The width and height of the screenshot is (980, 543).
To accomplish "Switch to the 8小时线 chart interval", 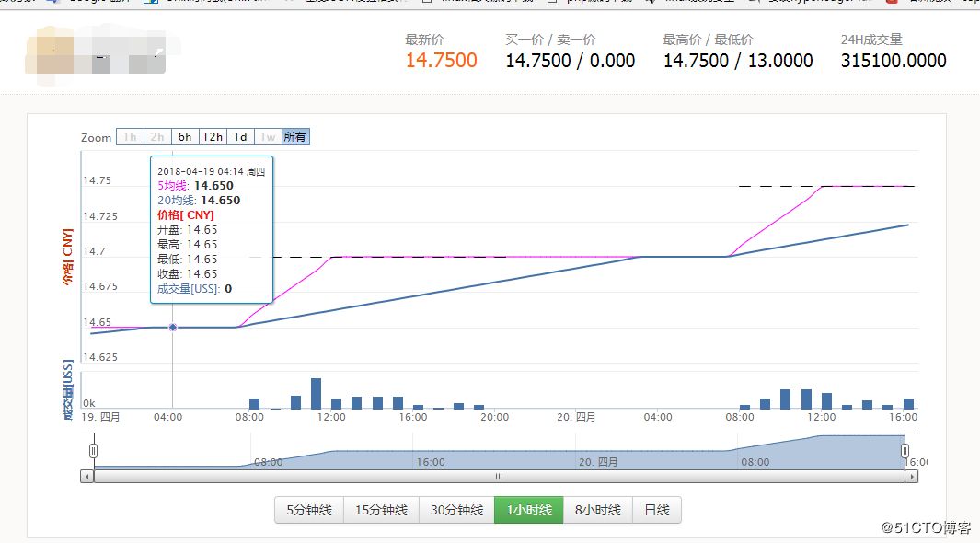I will pyautogui.click(x=598, y=510).
